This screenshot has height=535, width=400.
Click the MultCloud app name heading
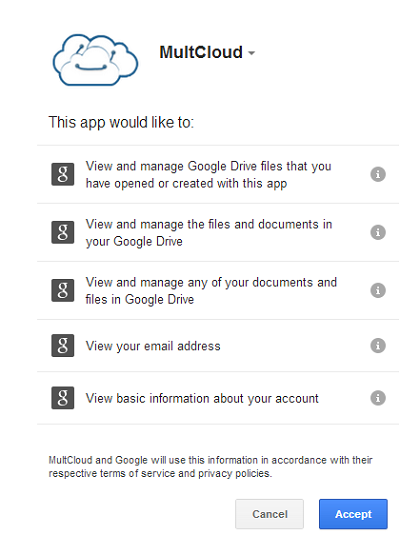point(201,52)
